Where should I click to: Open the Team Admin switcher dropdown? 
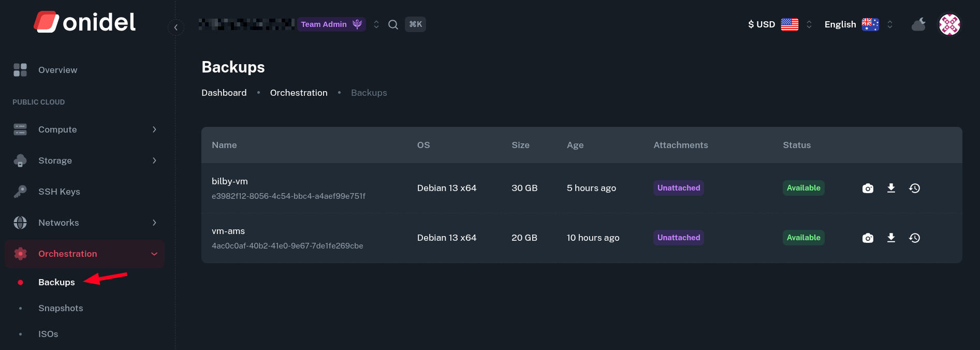(376, 24)
